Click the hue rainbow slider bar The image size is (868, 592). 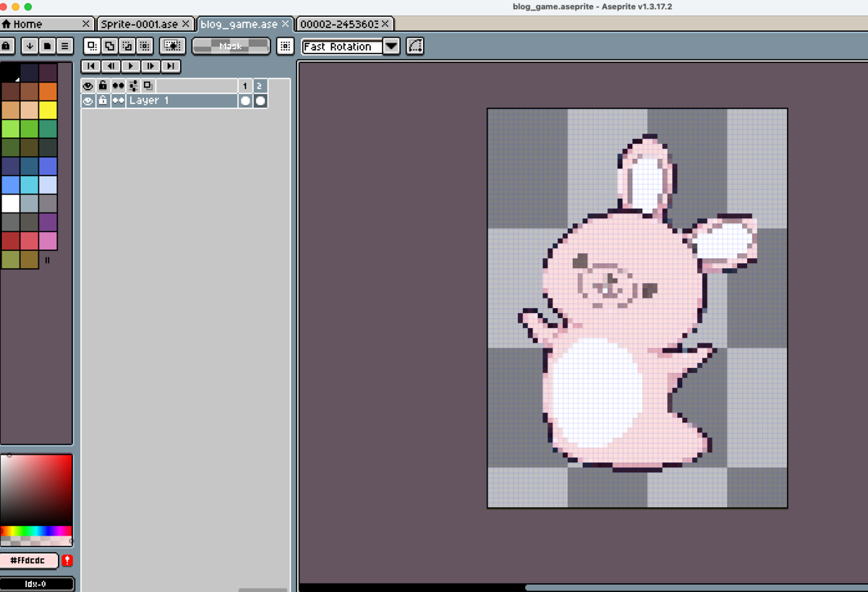click(x=36, y=531)
